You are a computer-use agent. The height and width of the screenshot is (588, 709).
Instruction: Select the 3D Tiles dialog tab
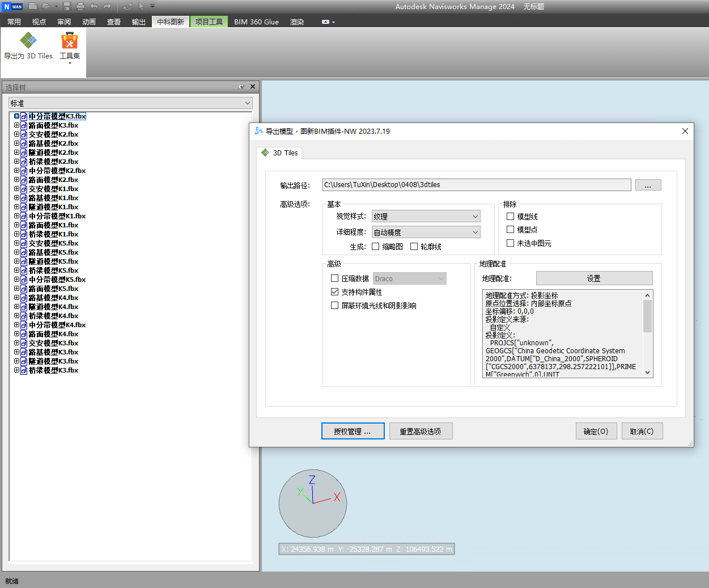click(279, 153)
